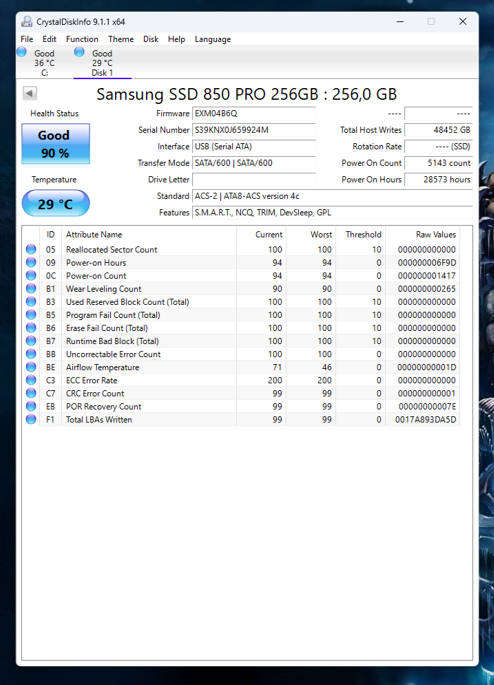Minimize the CrystalDiskInfo window
The height and width of the screenshot is (685, 494).
(x=400, y=21)
